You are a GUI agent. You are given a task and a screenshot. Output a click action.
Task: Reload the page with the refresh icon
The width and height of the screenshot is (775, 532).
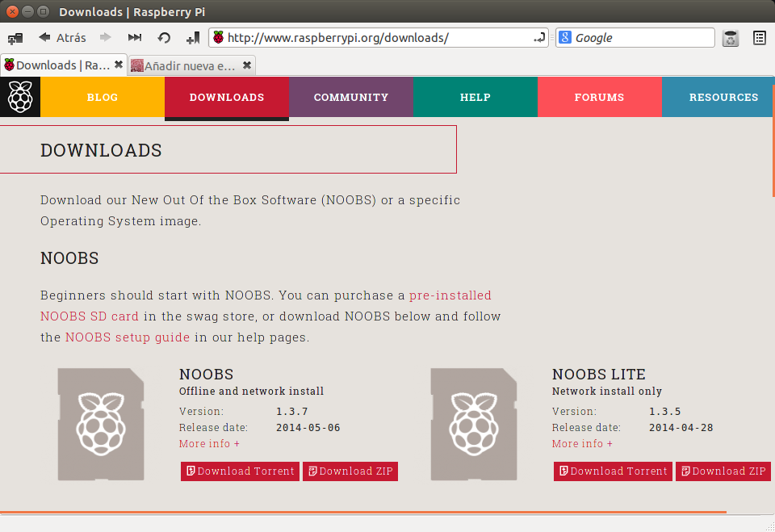click(164, 37)
